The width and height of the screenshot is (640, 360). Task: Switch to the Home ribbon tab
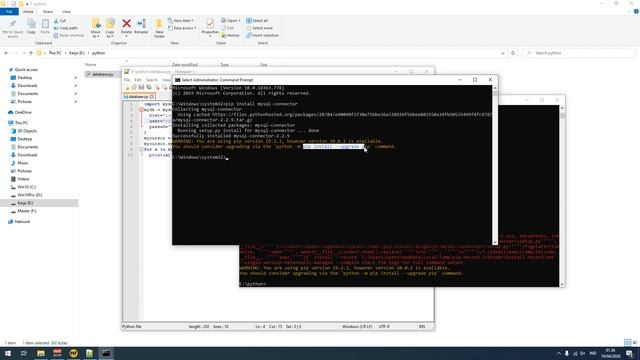coord(28,12)
